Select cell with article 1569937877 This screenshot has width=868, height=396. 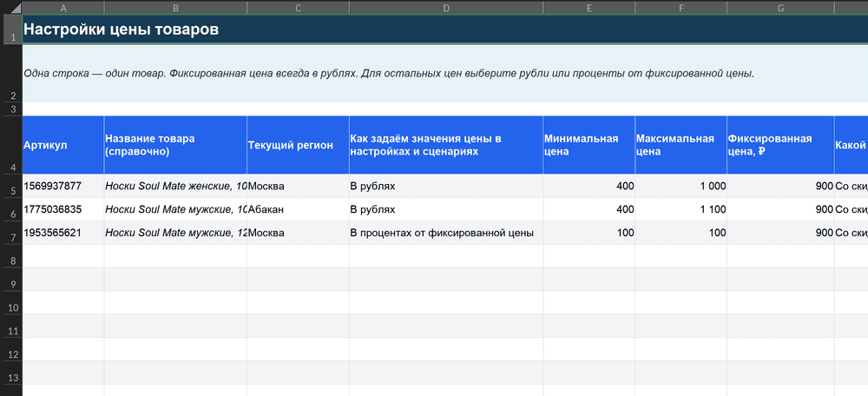[x=63, y=186]
